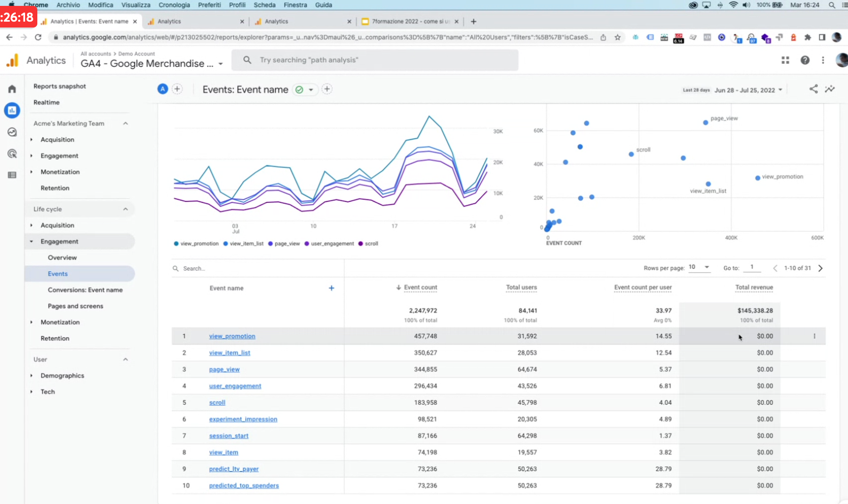Open the Cronologia menu
The image size is (848, 504).
[x=174, y=5]
